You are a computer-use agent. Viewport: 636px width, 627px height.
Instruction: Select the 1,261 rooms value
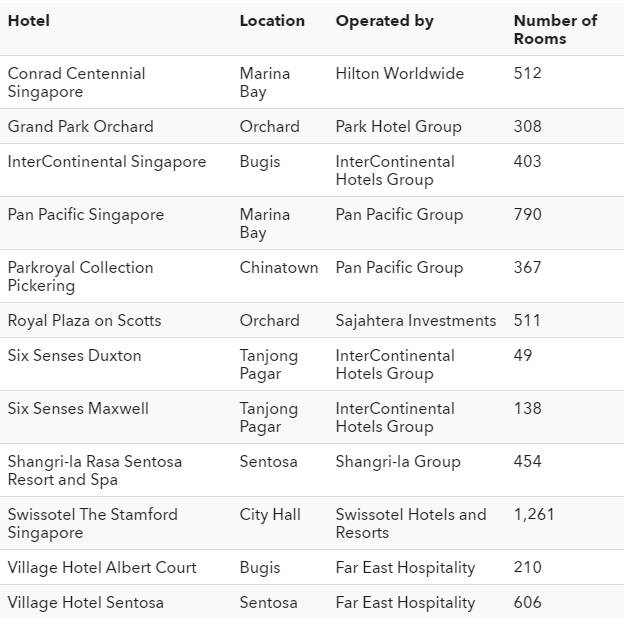(534, 514)
